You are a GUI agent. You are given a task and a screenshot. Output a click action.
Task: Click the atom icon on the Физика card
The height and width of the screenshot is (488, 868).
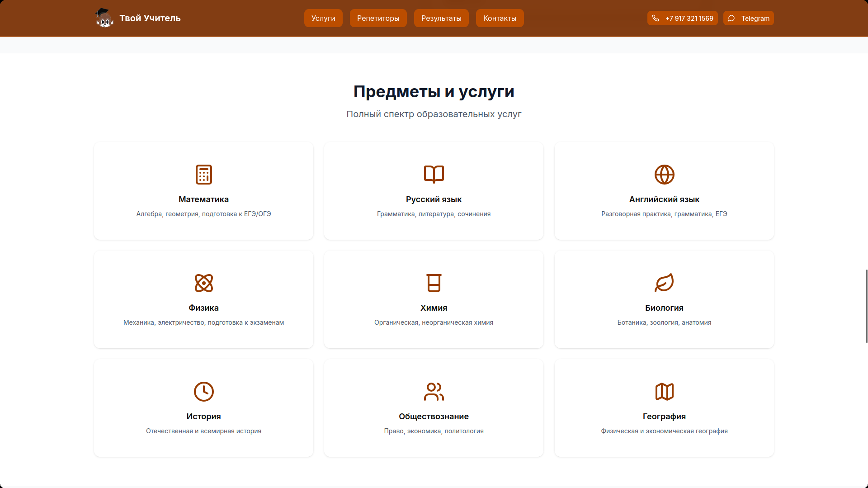(203, 283)
